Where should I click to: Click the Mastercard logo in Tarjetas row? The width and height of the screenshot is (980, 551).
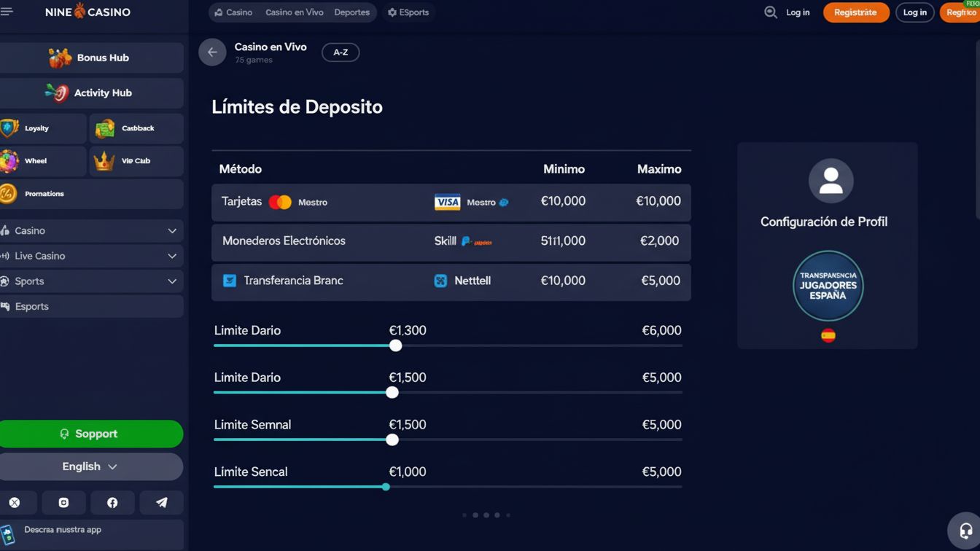[x=280, y=203]
